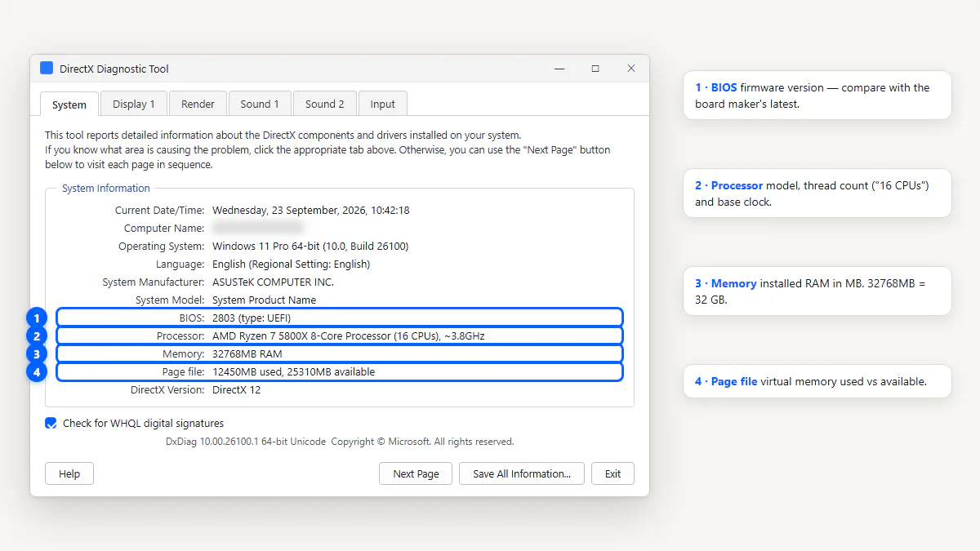Click the 'Operating System:' label
The height and width of the screenshot is (551, 980).
tap(161, 246)
